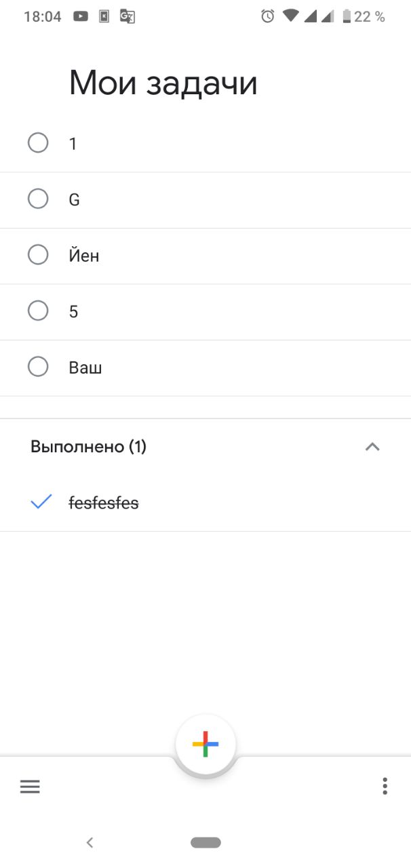The width and height of the screenshot is (411, 868).
Task: Tap the alarm clock status icon
Action: (268, 16)
